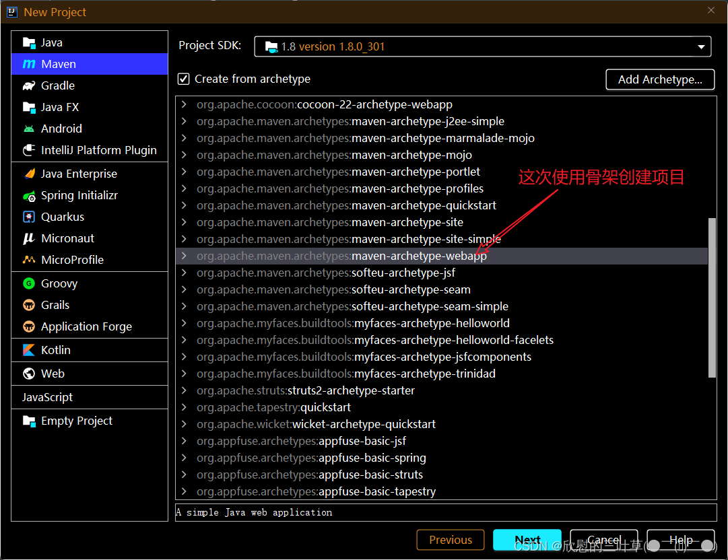Select the Empty Project type
The height and width of the screenshot is (560, 728).
tap(90, 421)
